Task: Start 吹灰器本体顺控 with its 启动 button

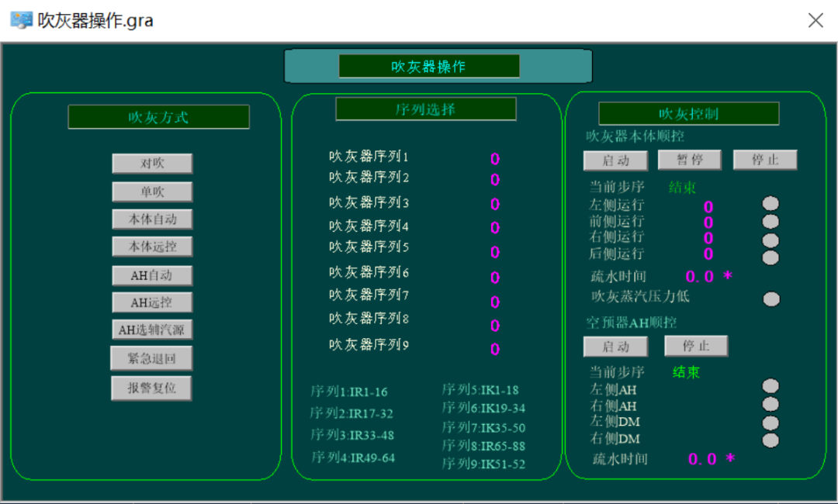Action: tap(615, 161)
